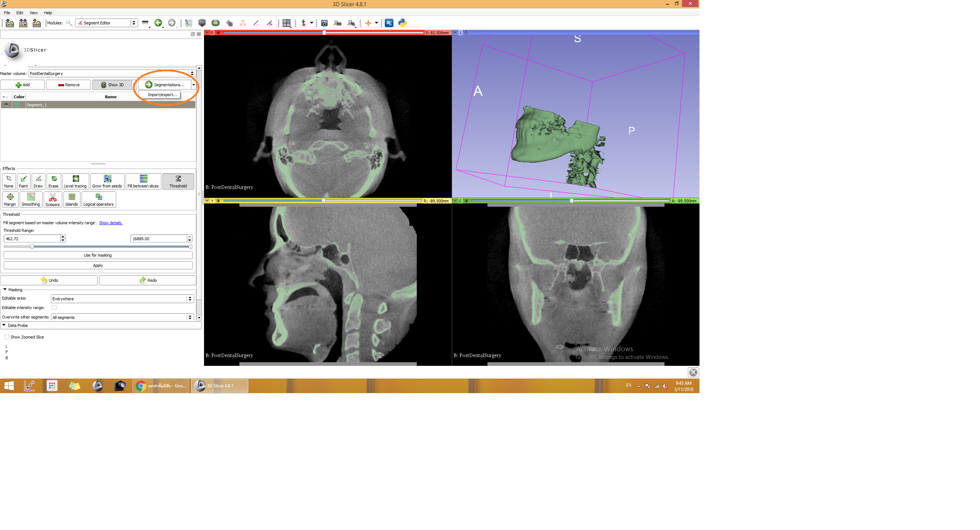Open the Extensions Manager blue icon

point(389,23)
